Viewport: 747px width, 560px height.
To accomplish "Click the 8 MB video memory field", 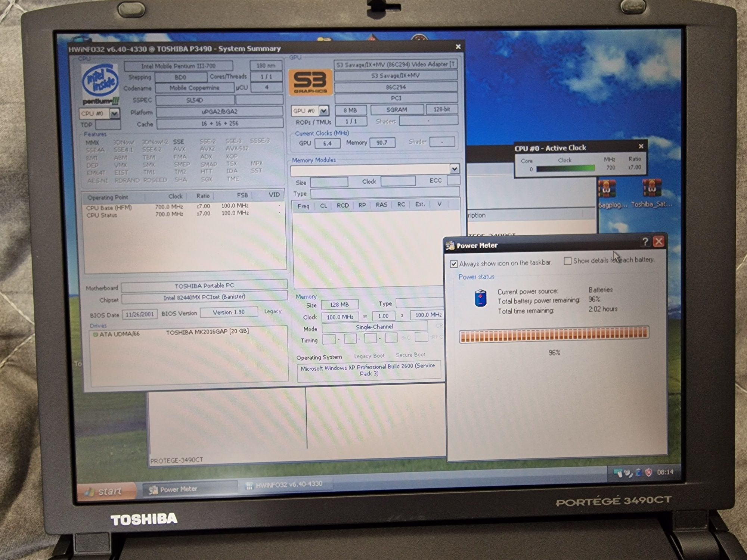I will click(350, 110).
